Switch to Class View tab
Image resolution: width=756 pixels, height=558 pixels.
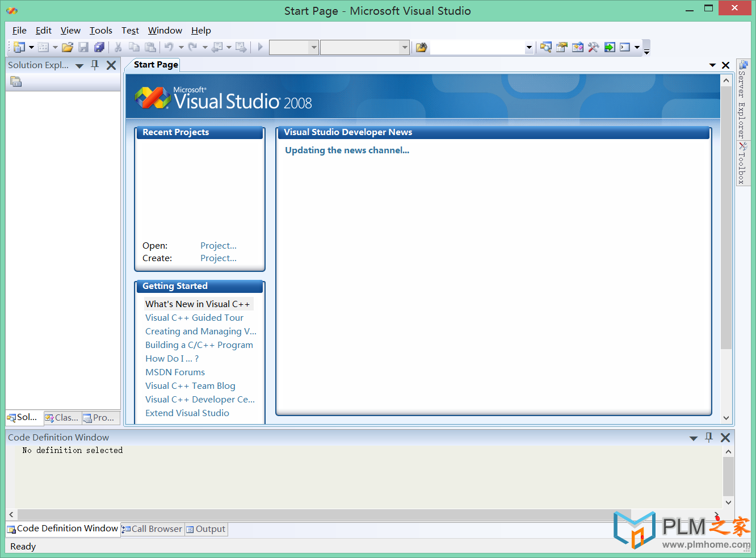(62, 417)
